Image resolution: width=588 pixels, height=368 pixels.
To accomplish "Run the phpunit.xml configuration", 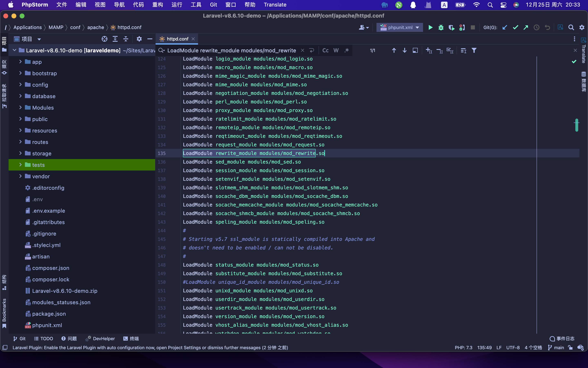I will click(430, 27).
